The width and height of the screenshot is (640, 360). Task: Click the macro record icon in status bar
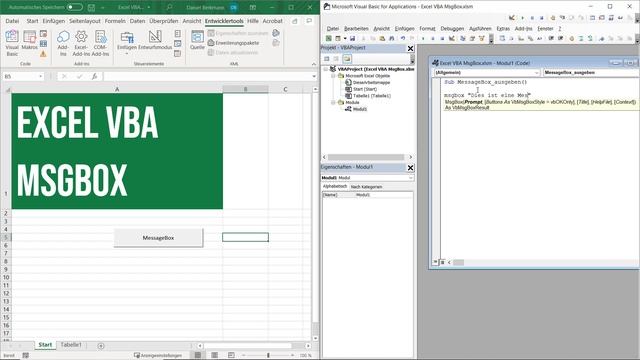26,356
